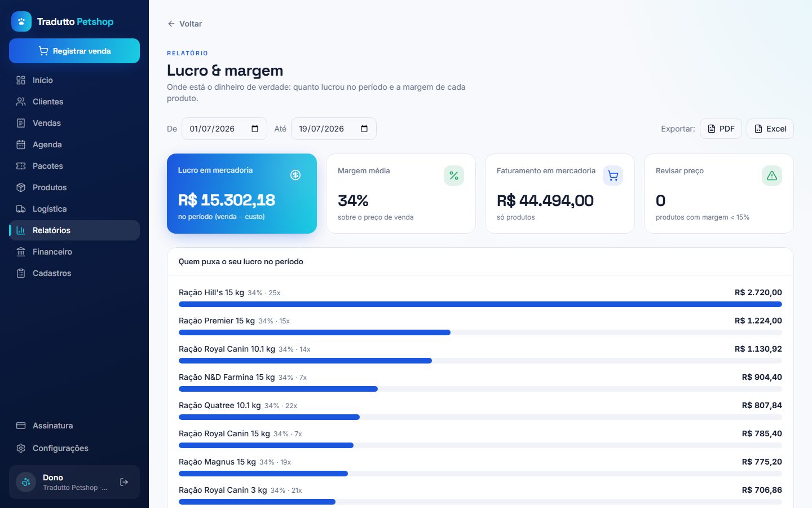This screenshot has width=812, height=508.
Task: Click the cart icon on Faturamento card
Action: [x=613, y=176]
